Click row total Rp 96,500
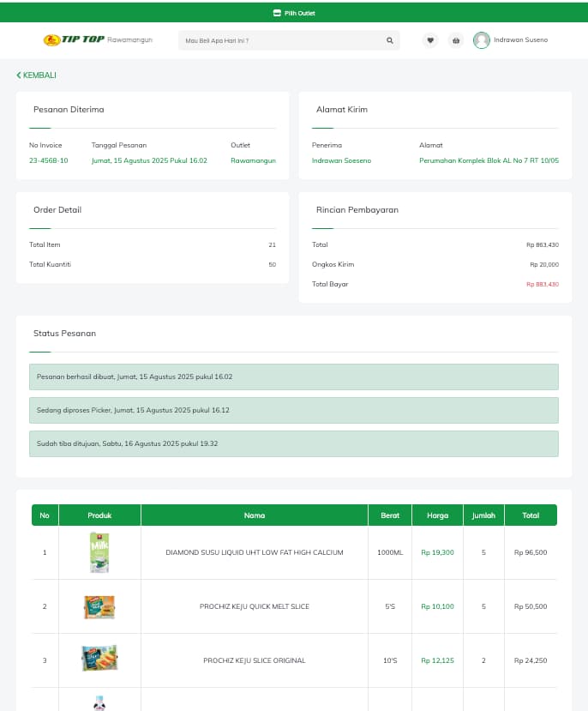 tap(531, 552)
